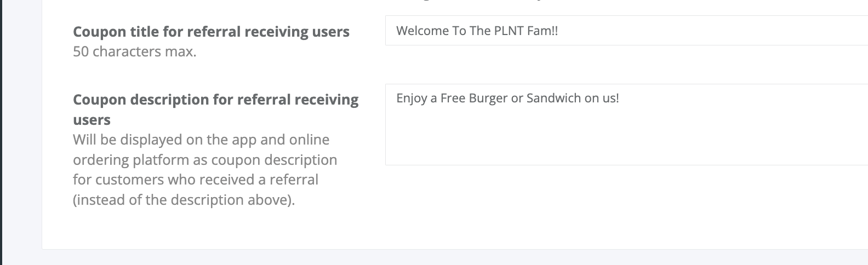
Task: Click the 'Will be displayed on the app' helper text
Action: pos(201,140)
